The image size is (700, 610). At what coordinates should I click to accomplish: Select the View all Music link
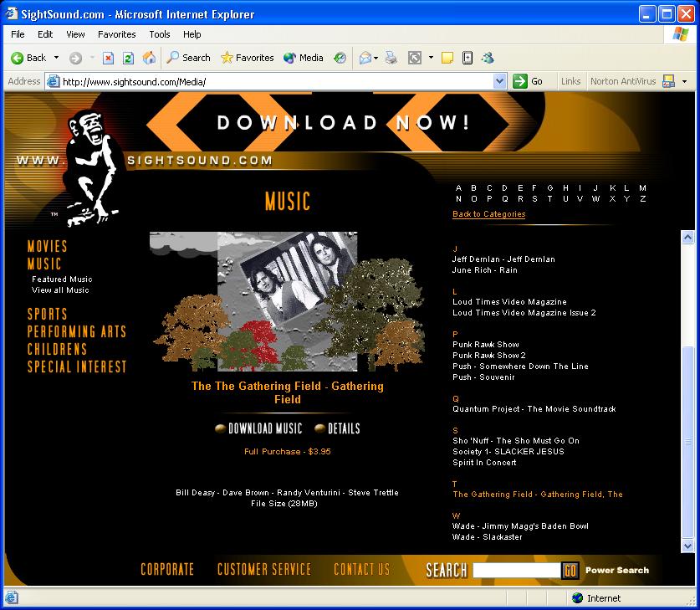click(60, 290)
